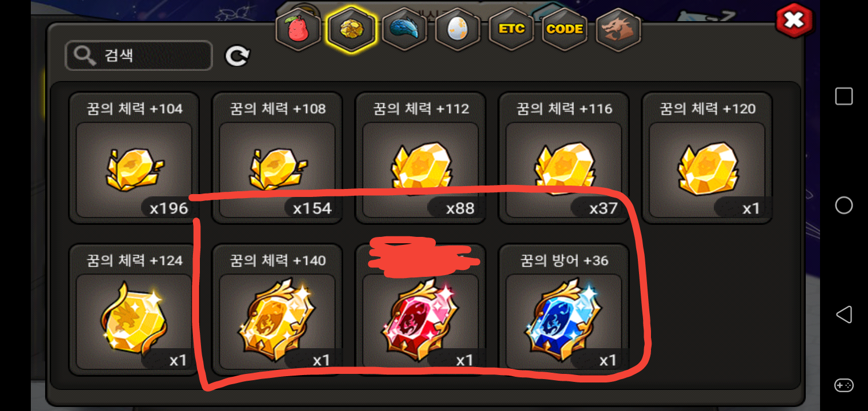Click the refresh arrow beside search
Image resolution: width=868 pixels, height=411 pixels.
point(237,55)
